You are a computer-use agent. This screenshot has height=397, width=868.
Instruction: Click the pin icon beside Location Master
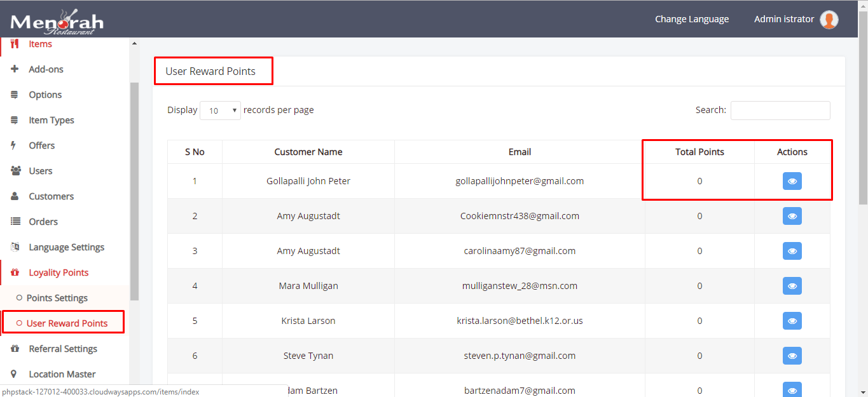click(14, 374)
